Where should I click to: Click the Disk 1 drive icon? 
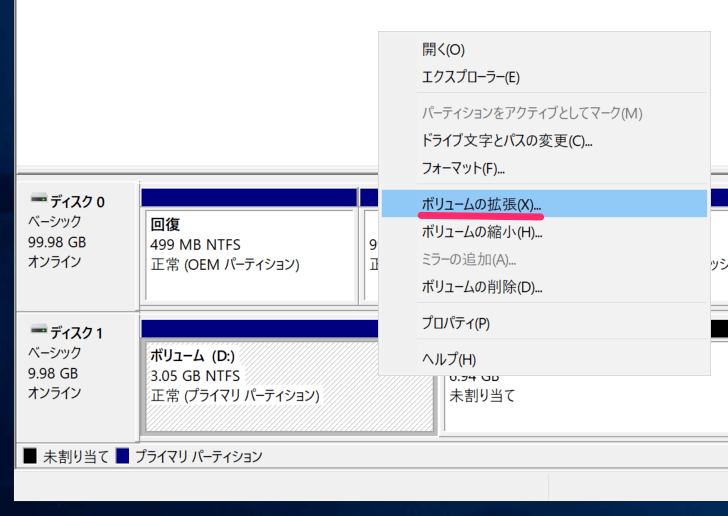pos(40,332)
